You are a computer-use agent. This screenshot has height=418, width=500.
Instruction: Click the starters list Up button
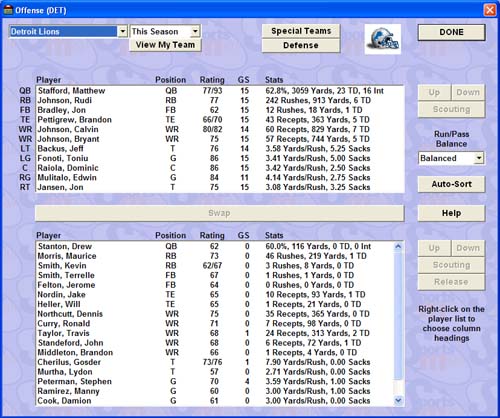(434, 92)
